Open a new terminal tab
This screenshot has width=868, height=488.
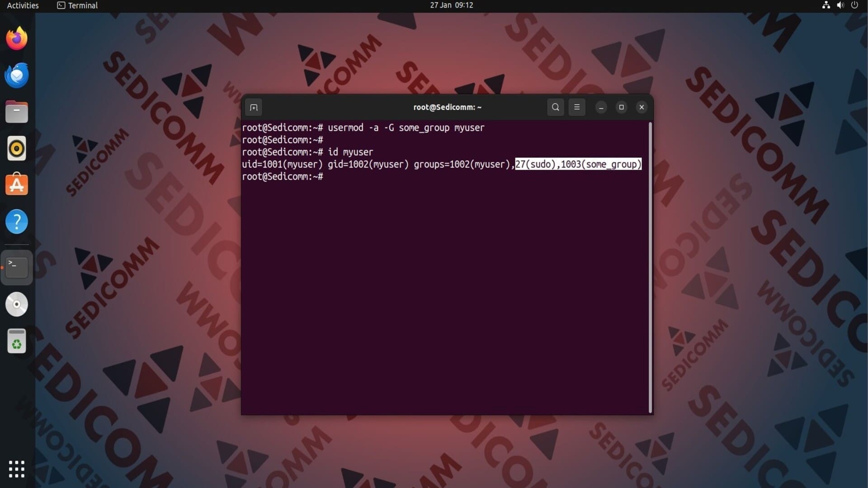click(254, 108)
